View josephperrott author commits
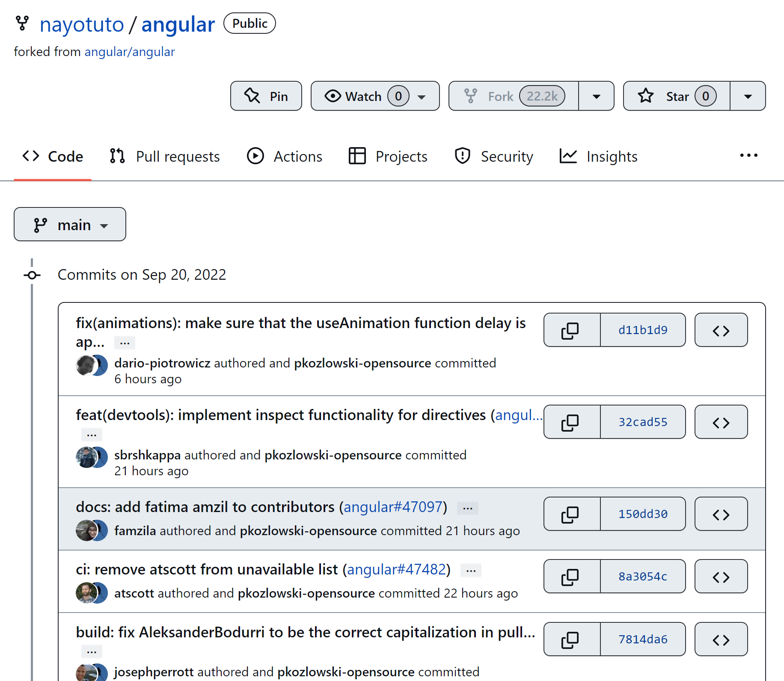 [x=154, y=672]
